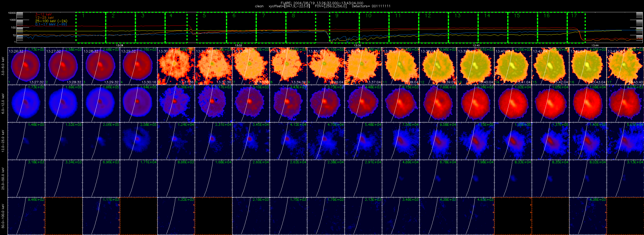Click the 3.0-6.0 keV row label
The height and width of the screenshot is (235, 644).
coord(3,66)
